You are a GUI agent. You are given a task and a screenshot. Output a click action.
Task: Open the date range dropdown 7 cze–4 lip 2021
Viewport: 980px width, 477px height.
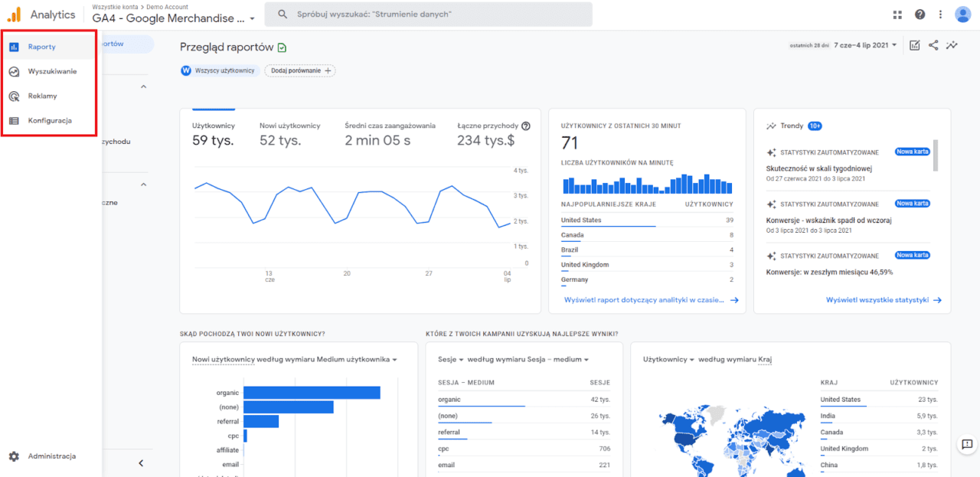866,45
